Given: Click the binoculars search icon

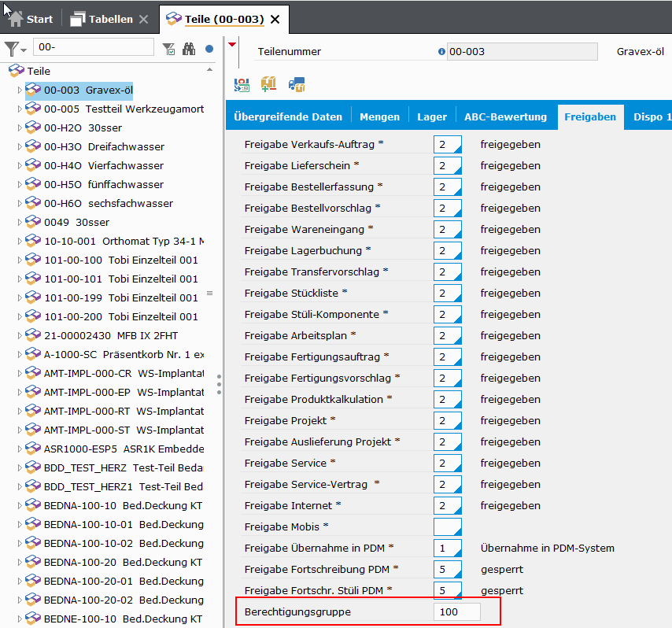Looking at the screenshot, I should pyautogui.click(x=189, y=49).
